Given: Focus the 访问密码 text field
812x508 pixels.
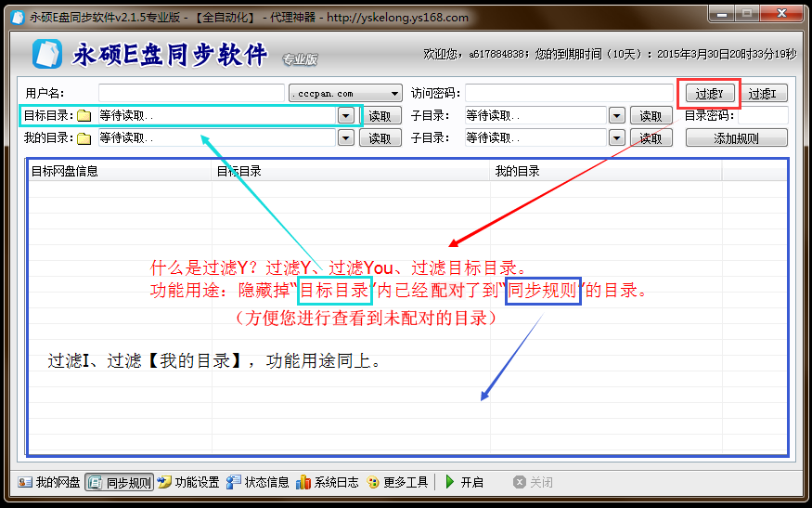Looking at the screenshot, I should [568, 94].
